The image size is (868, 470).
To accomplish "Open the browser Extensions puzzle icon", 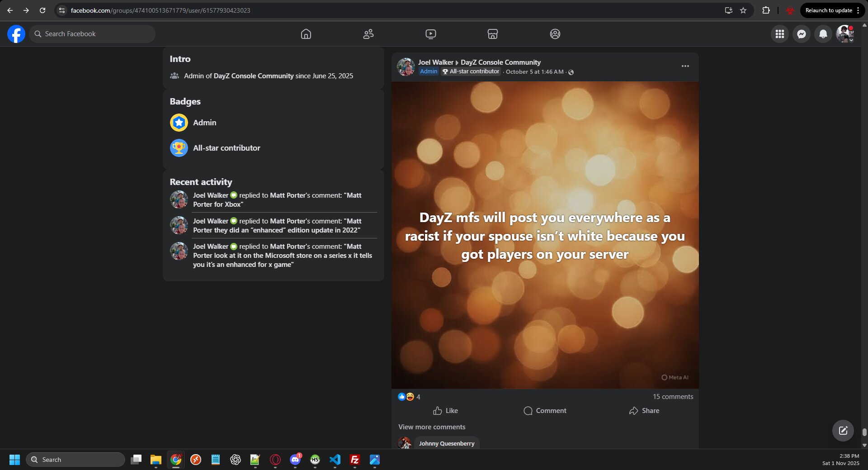I will pos(766,10).
